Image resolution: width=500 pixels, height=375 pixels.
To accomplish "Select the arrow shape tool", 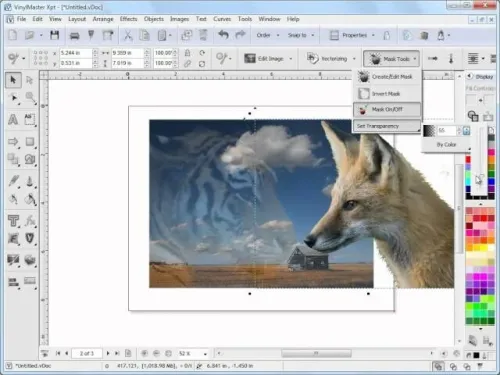I will (x=13, y=141).
